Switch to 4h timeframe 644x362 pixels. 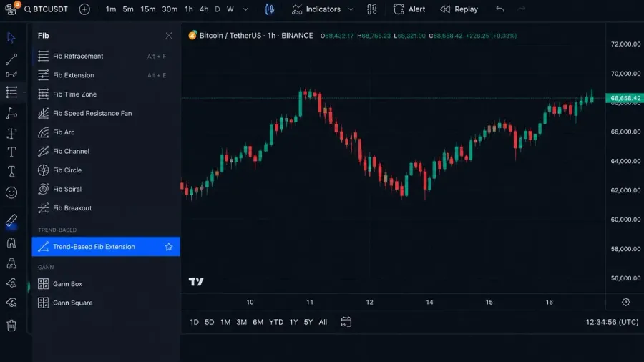(204, 9)
